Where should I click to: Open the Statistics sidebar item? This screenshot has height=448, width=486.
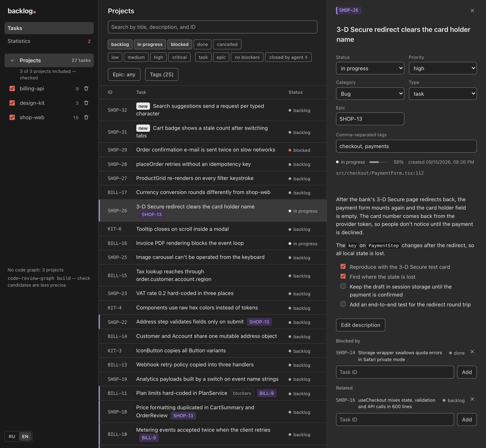click(x=49, y=41)
